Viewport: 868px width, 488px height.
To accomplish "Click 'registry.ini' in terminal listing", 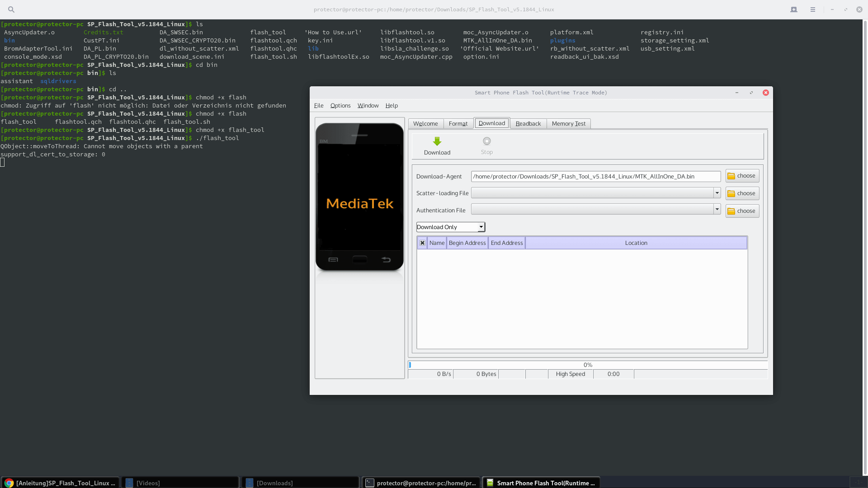I will 662,33.
